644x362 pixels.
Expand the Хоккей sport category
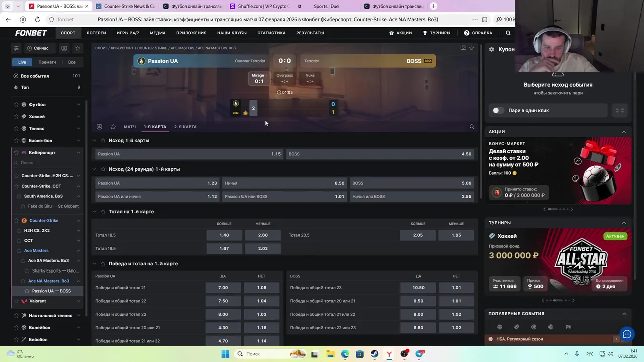tap(78, 117)
